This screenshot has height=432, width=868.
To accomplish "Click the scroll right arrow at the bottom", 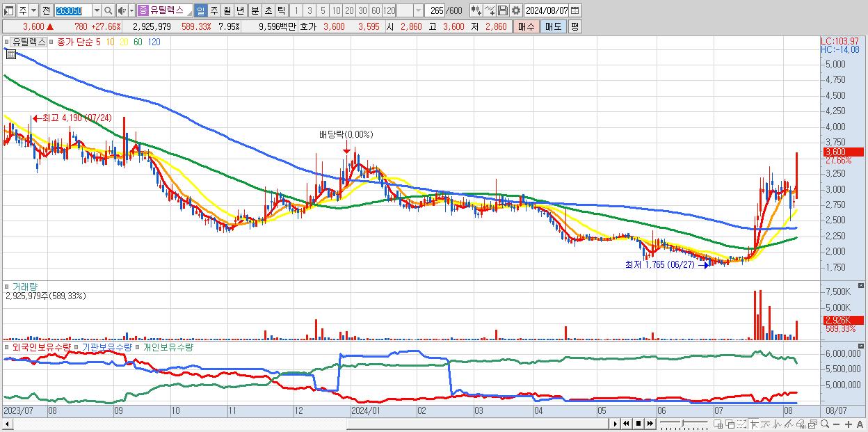I will pyautogui.click(x=615, y=424).
